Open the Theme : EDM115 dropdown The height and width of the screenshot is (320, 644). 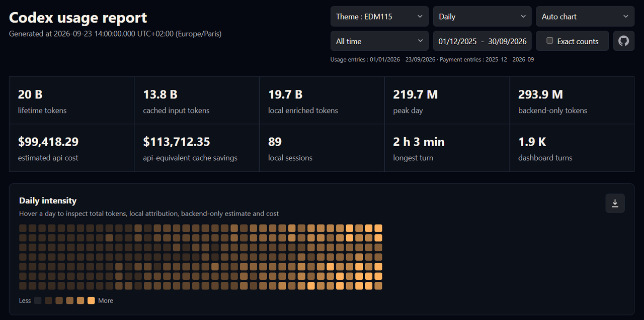click(379, 17)
